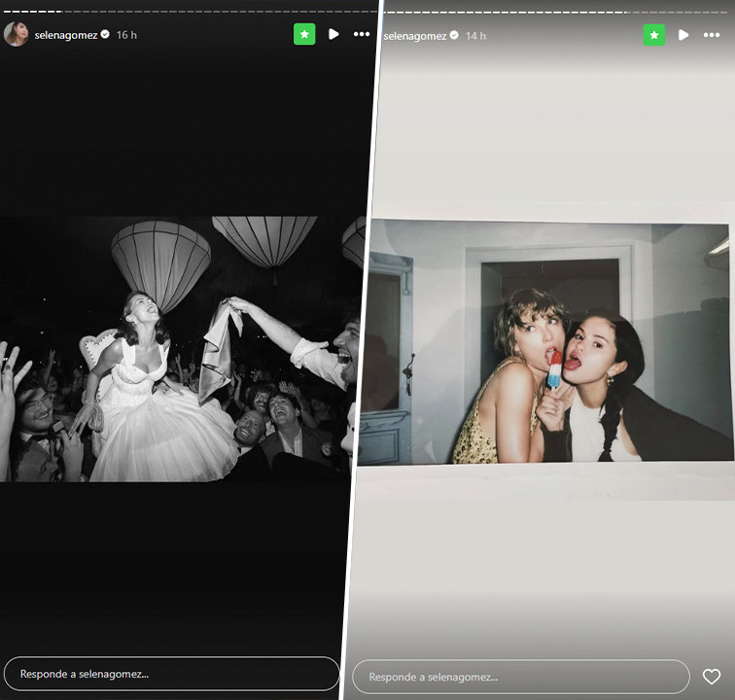The width and height of the screenshot is (735, 700).
Task: Focus reply field in right story
Action: 521,677
